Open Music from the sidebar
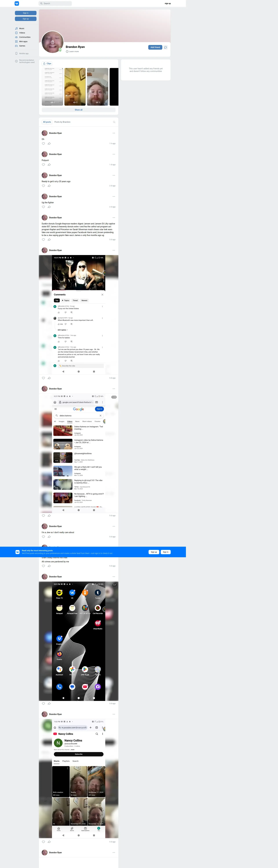The image size is (278, 868). click(22, 29)
